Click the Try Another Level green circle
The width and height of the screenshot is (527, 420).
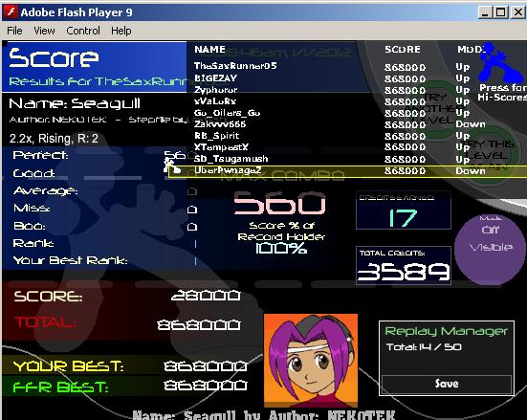click(436, 109)
